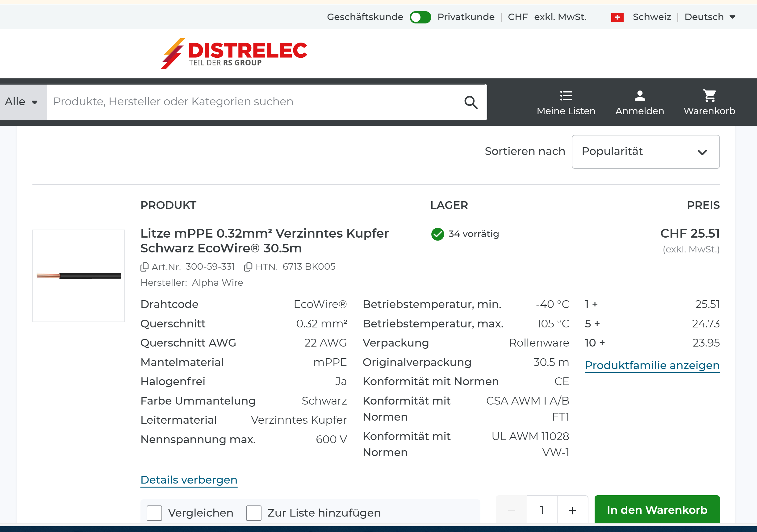Copy the HTN number with copy icon
Viewport: 757px width, 532px height.
point(248,267)
